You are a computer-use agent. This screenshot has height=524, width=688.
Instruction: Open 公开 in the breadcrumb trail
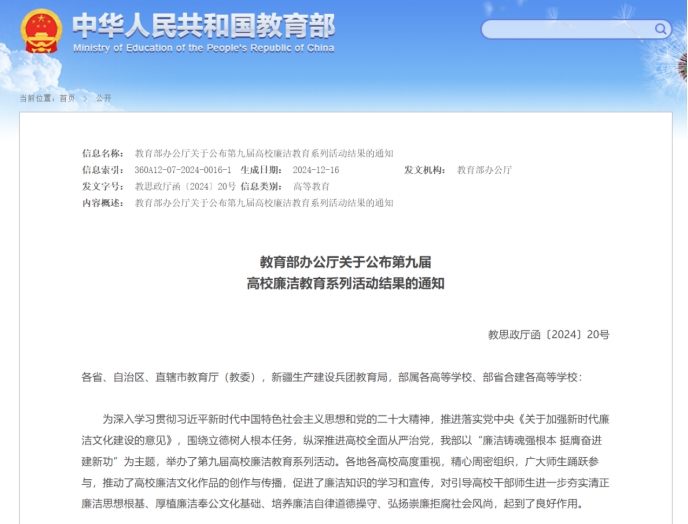click(x=103, y=98)
